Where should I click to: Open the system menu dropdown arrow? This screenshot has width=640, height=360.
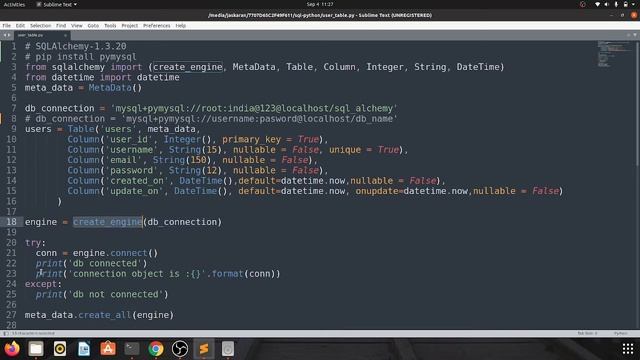634,4
